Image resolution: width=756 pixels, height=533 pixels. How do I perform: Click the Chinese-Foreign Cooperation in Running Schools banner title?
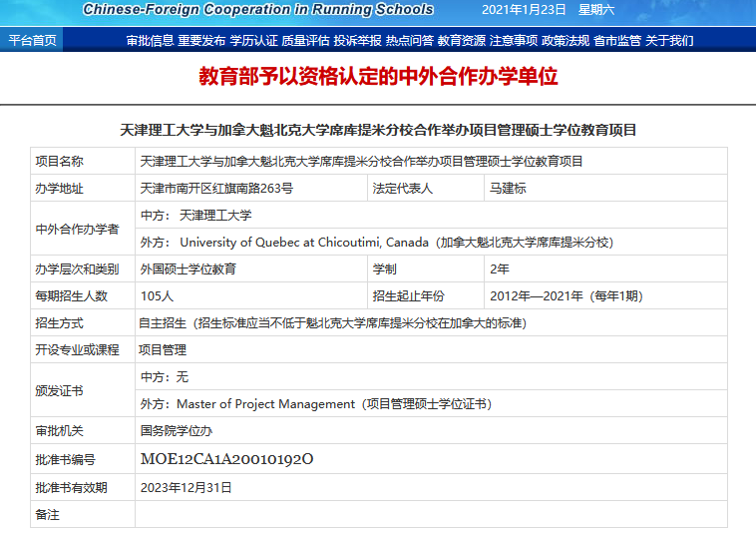[258, 10]
